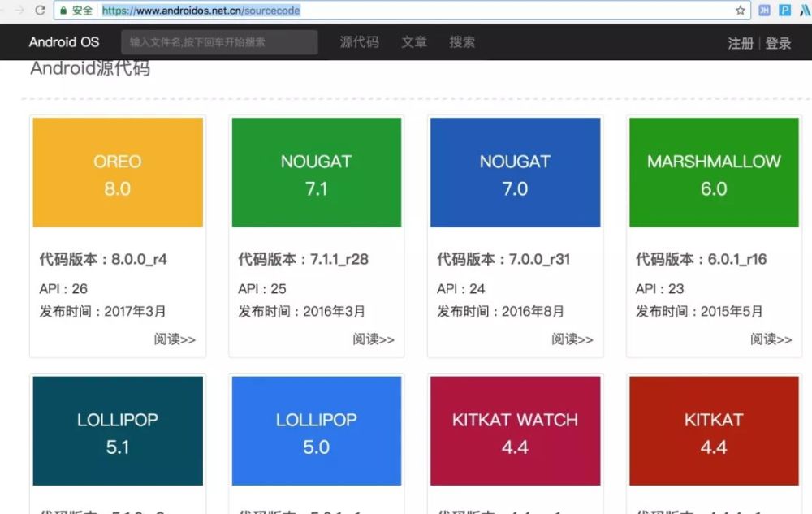Click text 发布时间：2016年8月
The image size is (812, 514).
pos(500,311)
